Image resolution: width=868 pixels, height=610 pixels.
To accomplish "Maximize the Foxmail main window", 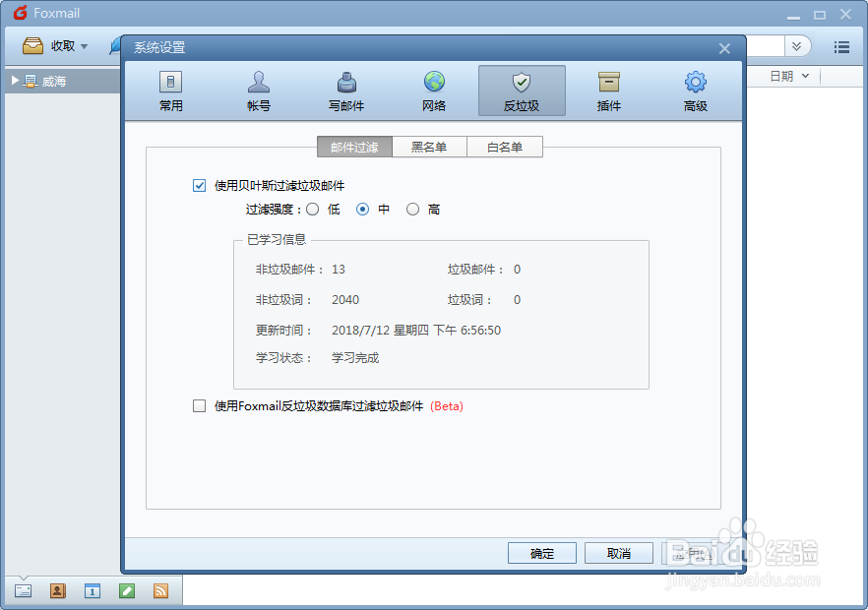I will point(820,15).
